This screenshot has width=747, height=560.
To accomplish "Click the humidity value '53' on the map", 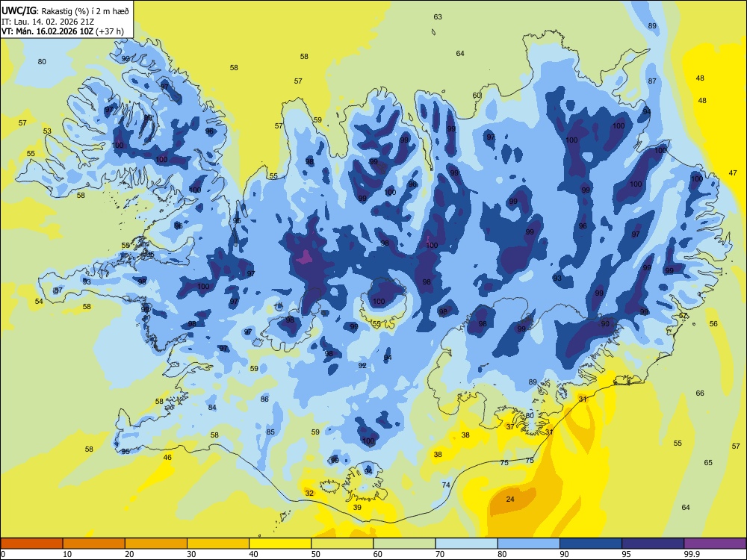I will [x=47, y=131].
